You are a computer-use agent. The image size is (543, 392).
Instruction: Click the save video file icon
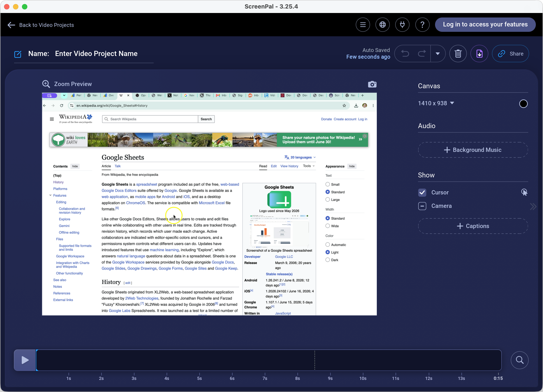(x=479, y=54)
